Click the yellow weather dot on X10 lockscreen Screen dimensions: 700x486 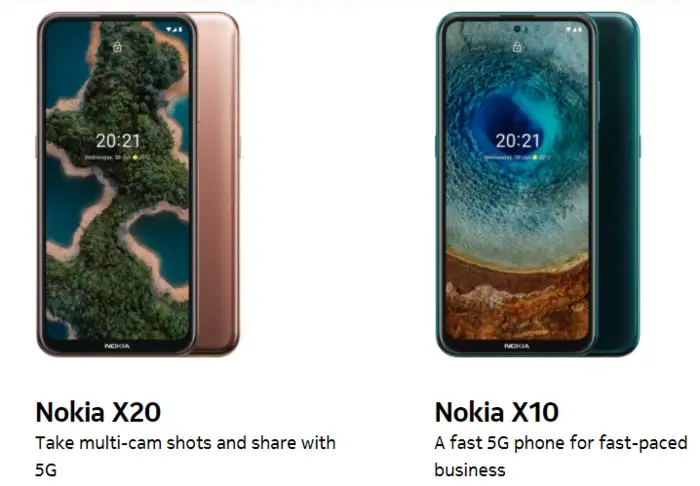535,158
